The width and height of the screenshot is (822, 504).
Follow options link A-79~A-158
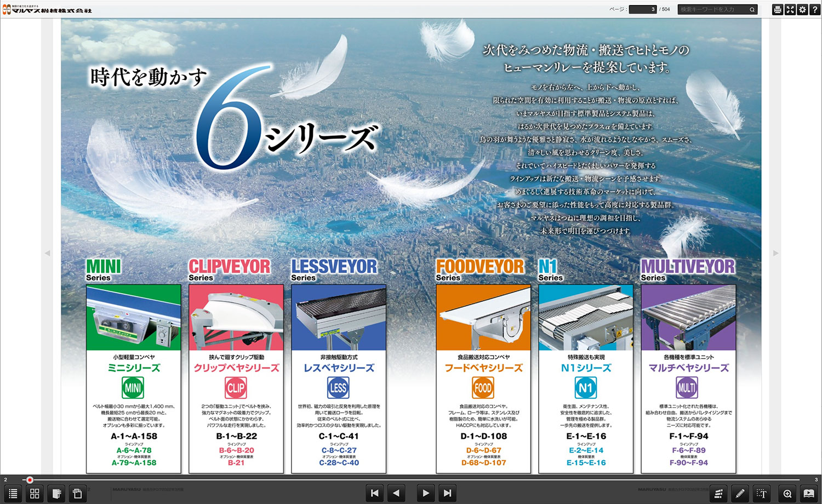pos(134,462)
